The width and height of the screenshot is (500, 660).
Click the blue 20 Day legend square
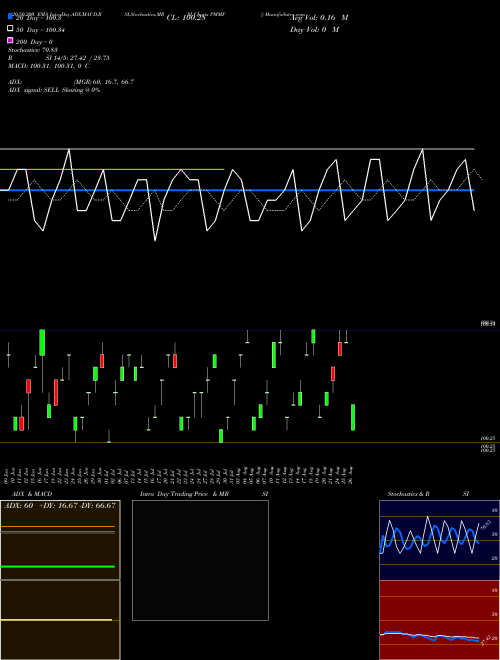pyautogui.click(x=10, y=16)
